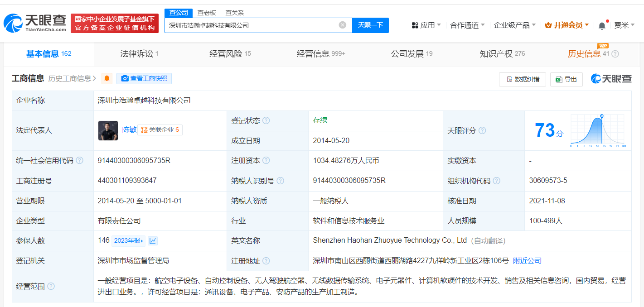Clear the search box with X icon
The width and height of the screenshot is (644, 307).
(x=343, y=25)
